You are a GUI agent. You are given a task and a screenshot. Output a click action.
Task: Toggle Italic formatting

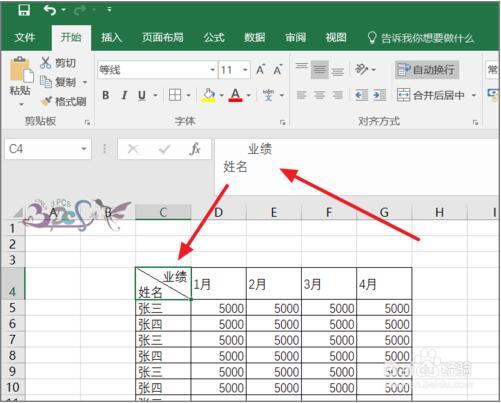pos(124,95)
